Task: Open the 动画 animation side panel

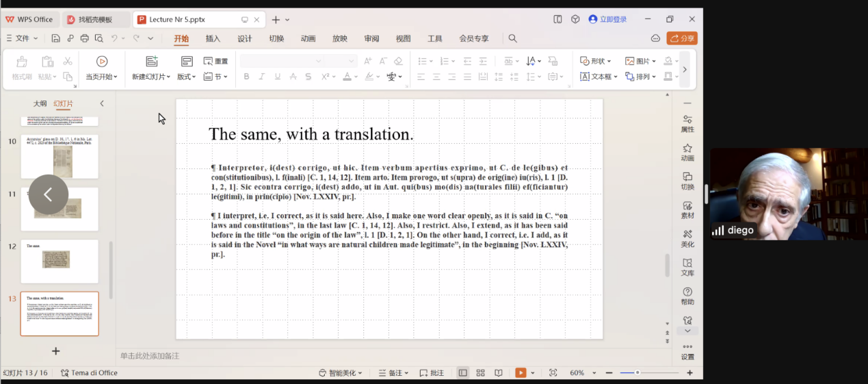Action: 687,152
